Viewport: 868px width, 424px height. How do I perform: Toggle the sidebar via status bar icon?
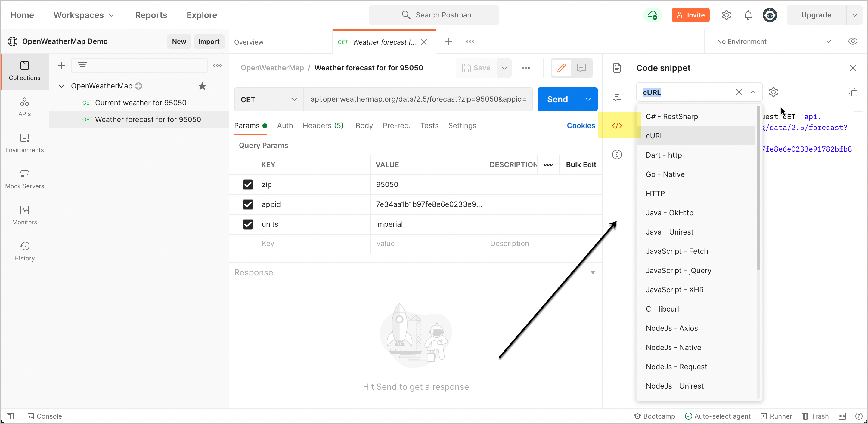click(x=10, y=416)
